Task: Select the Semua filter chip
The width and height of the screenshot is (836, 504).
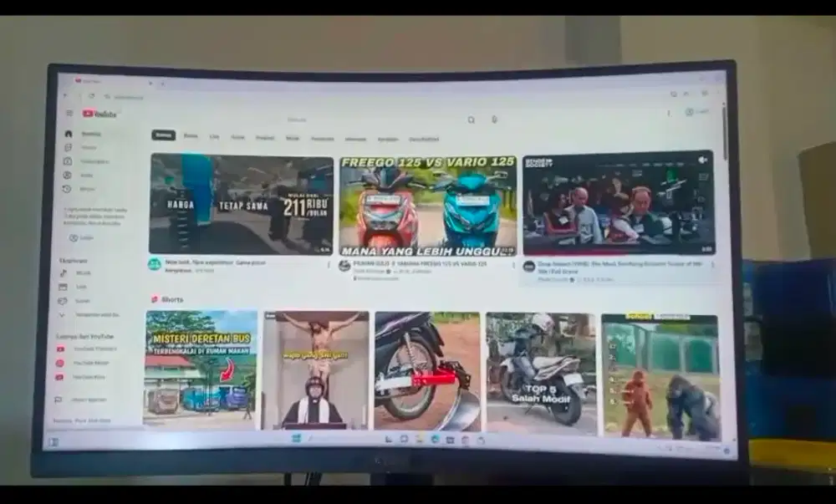Action: (163, 135)
